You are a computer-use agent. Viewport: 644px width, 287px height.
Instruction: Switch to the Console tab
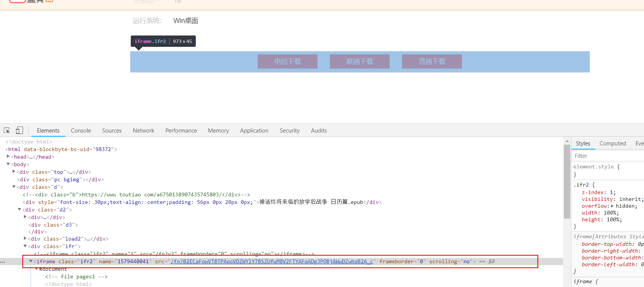81,131
